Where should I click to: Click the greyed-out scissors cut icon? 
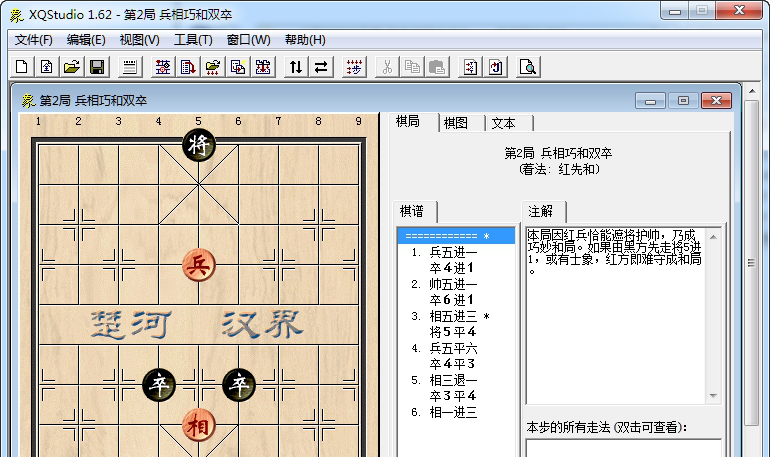tap(387, 67)
